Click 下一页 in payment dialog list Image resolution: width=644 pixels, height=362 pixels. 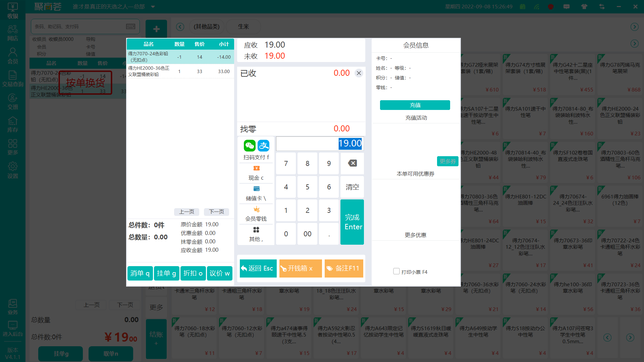[216, 212]
